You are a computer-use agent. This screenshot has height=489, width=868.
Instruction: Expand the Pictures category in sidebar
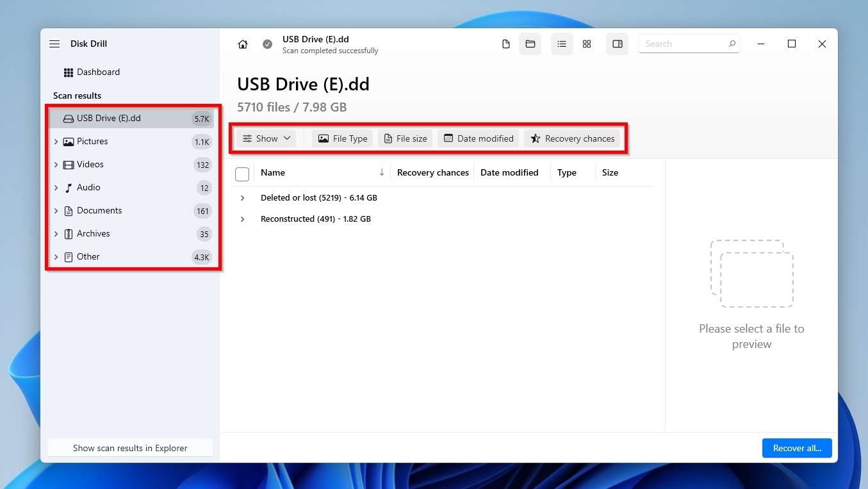point(56,142)
